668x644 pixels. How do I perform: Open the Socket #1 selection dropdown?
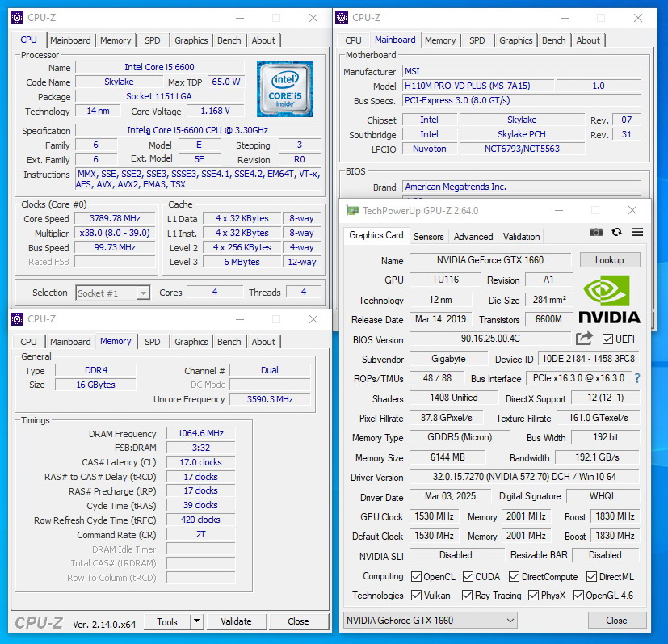[113, 293]
